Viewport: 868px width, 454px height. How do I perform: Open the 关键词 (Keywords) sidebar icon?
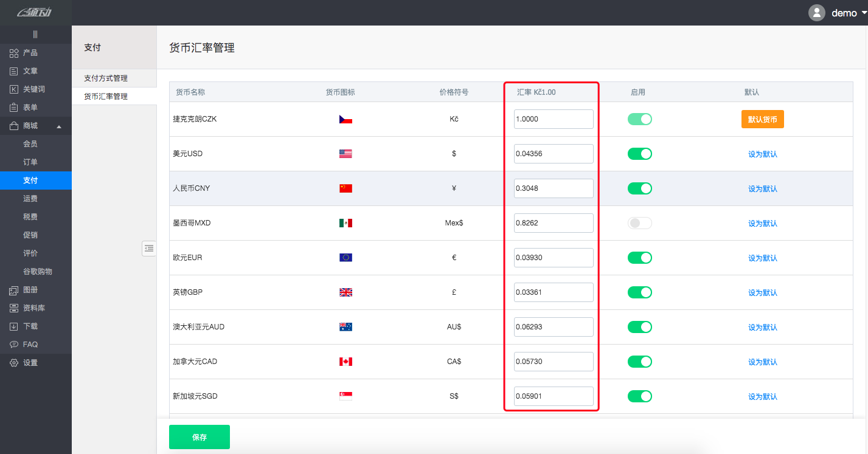(14, 89)
